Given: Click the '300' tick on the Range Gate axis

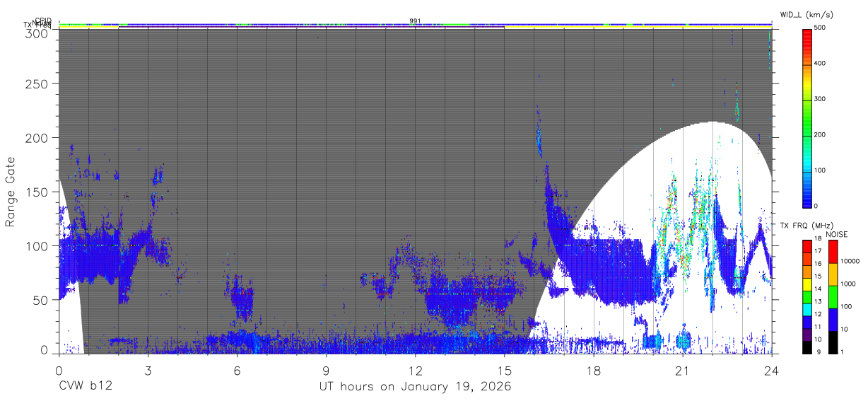Looking at the screenshot, I should click(36, 33).
